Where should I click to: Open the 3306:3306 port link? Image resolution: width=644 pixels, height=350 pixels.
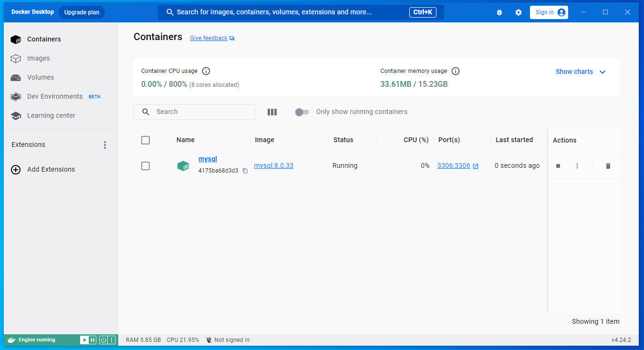(x=454, y=166)
